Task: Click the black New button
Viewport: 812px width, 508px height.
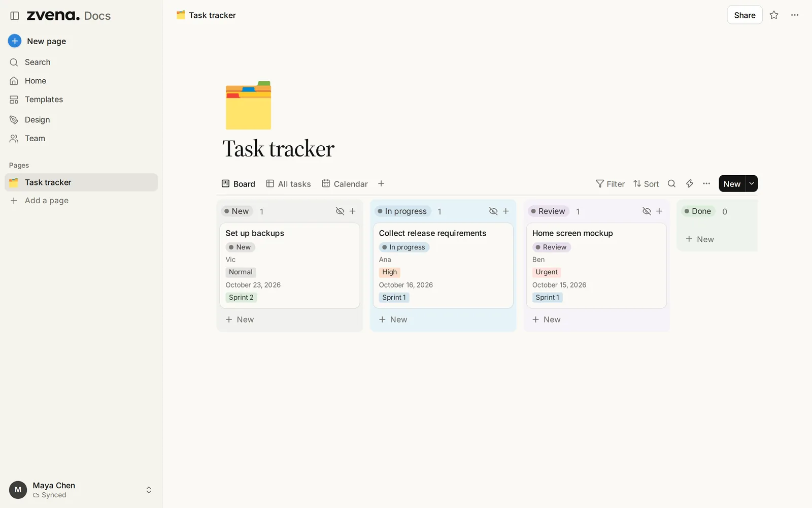Action: tap(732, 184)
